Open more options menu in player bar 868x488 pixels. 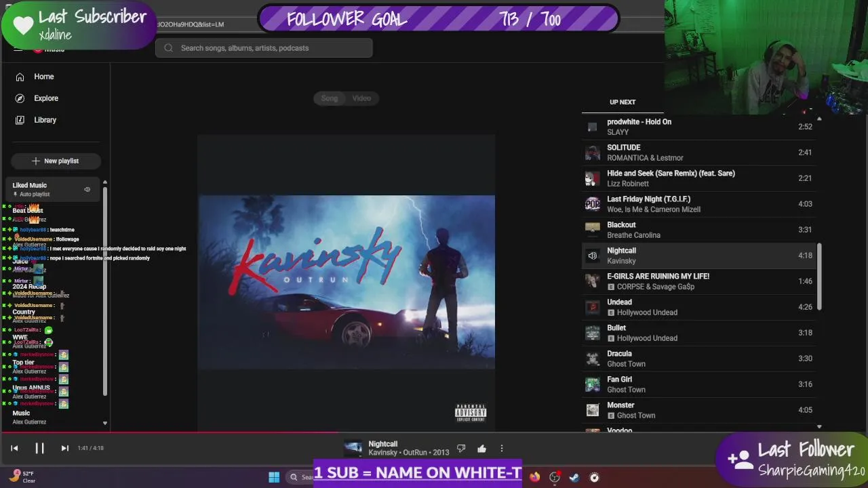click(502, 449)
